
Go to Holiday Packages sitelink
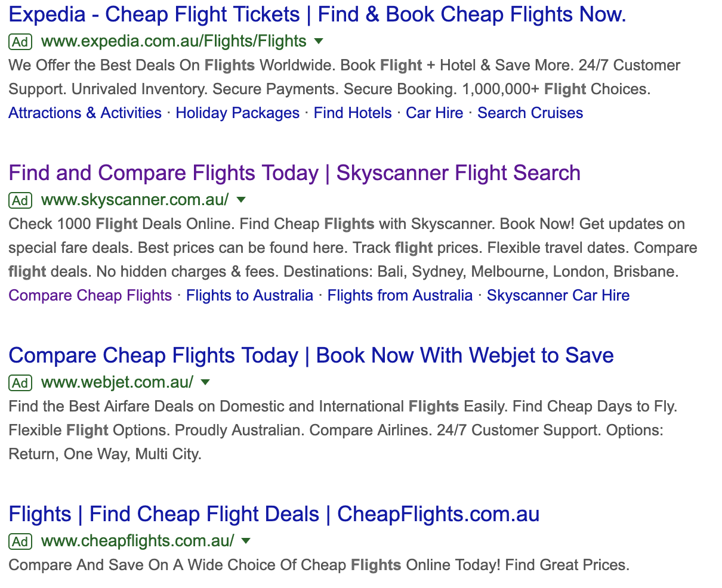pos(237,113)
